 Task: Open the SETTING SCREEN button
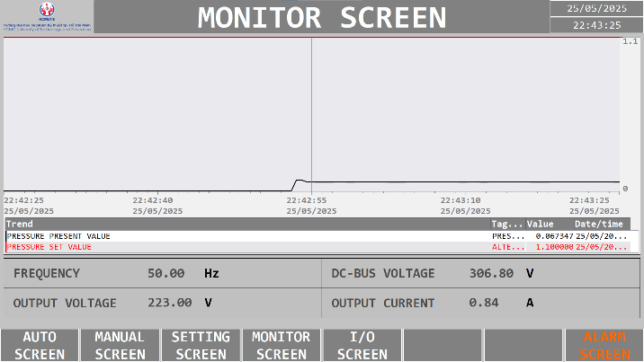[x=201, y=345]
